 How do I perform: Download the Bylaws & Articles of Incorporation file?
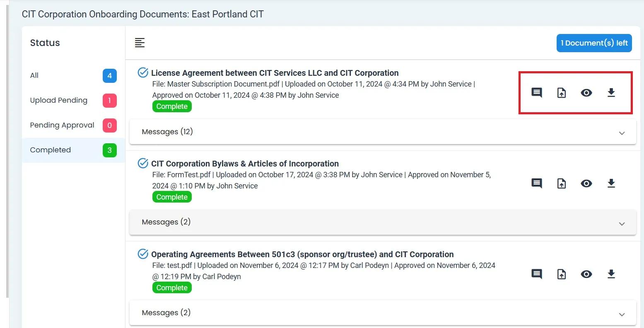click(611, 183)
